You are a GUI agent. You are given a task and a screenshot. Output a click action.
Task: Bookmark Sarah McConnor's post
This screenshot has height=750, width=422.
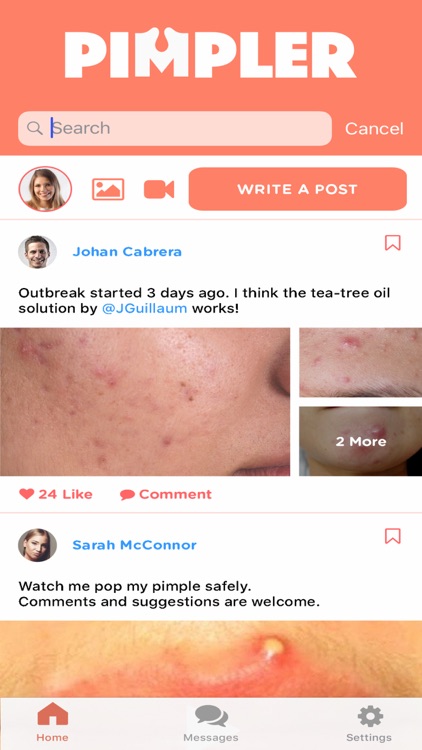(x=392, y=536)
